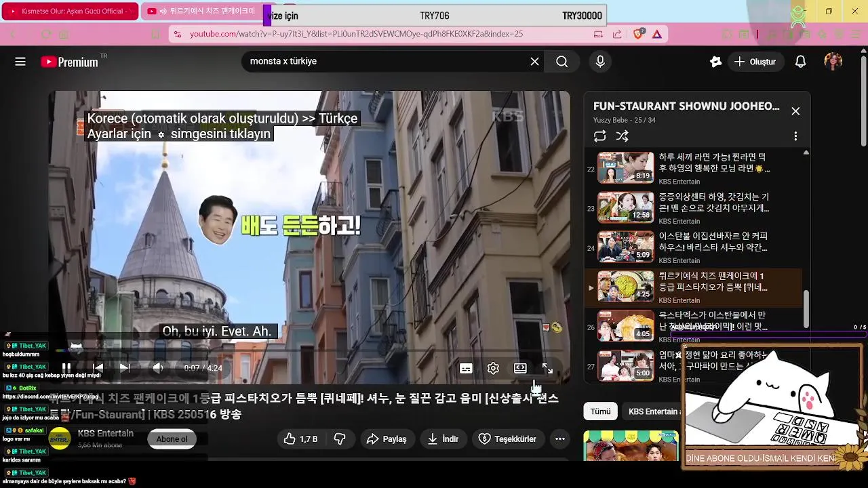Restore down the browser window
868x488 pixels.
(829, 12)
